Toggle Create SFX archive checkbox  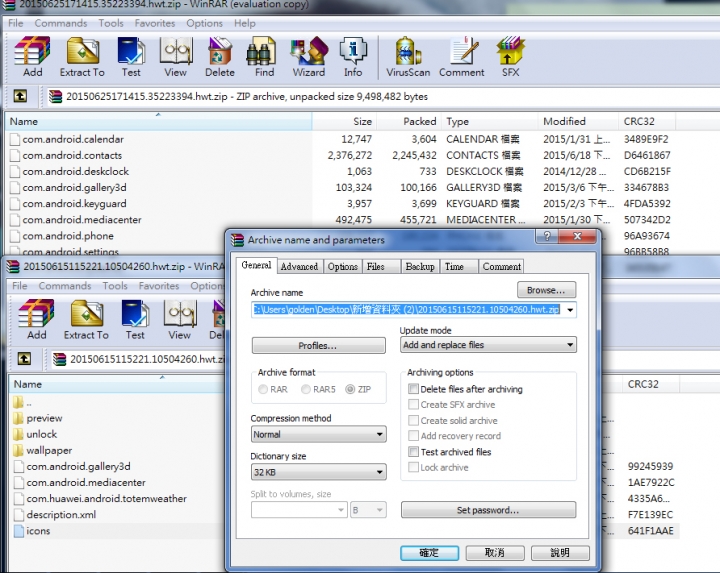tap(413, 404)
